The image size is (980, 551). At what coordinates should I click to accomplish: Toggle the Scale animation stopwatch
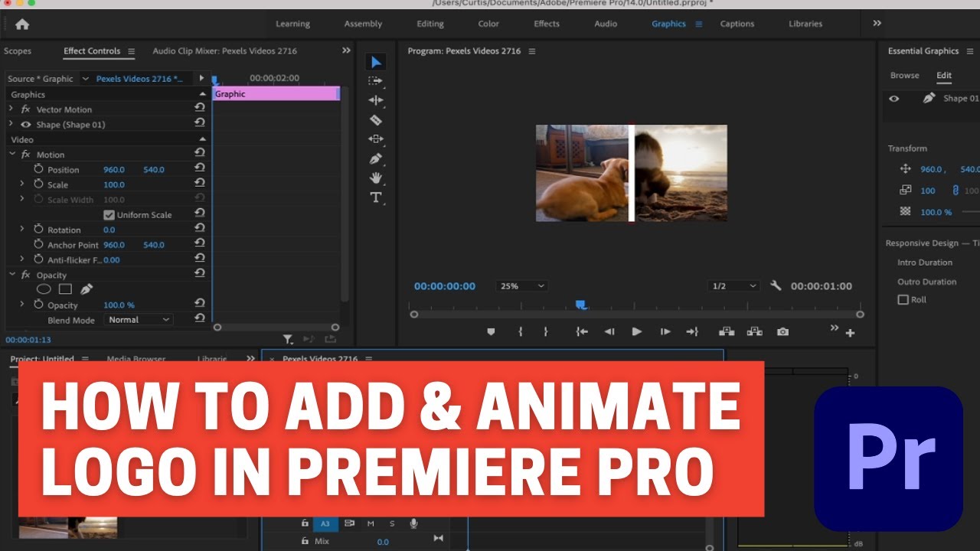(39, 184)
